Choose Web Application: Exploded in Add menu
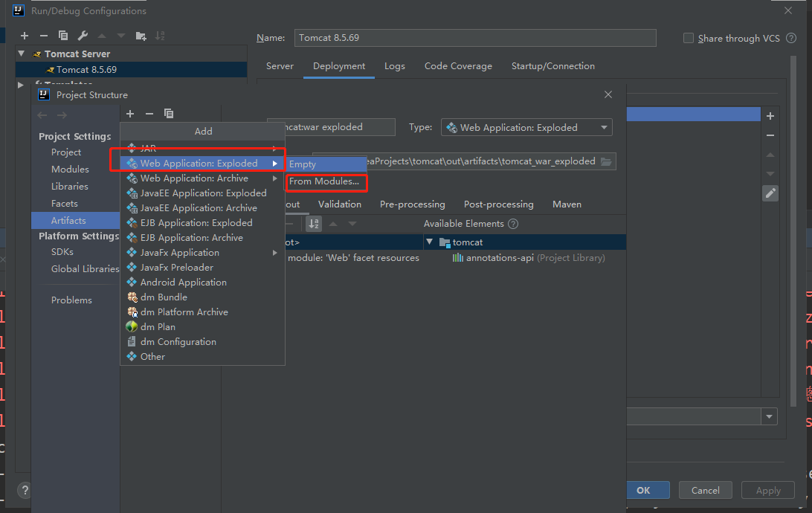This screenshot has width=812, height=513. pyautogui.click(x=202, y=163)
